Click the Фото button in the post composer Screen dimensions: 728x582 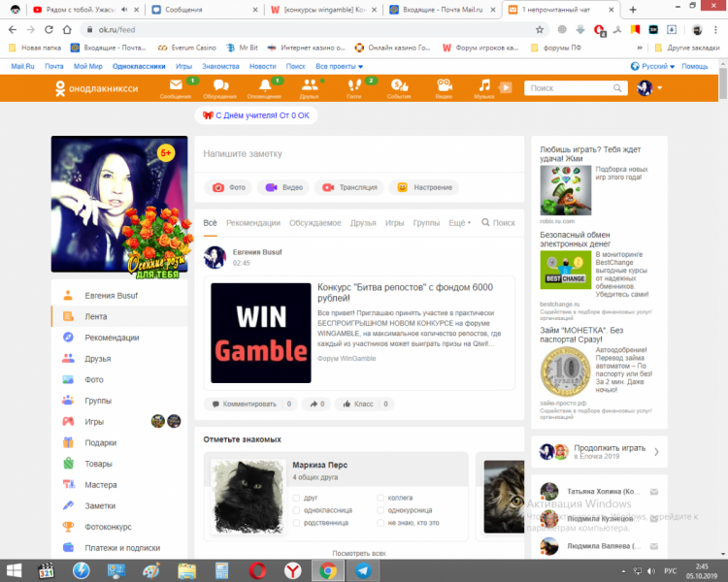(x=228, y=187)
